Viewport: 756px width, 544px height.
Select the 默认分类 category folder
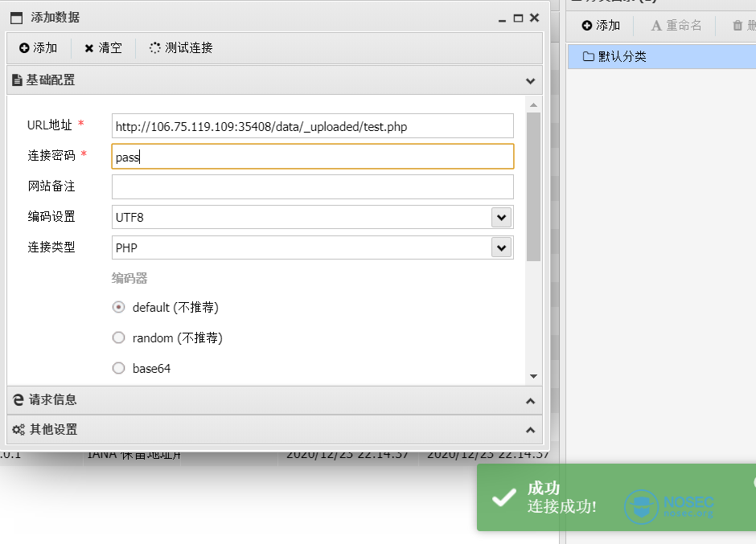pos(662,56)
